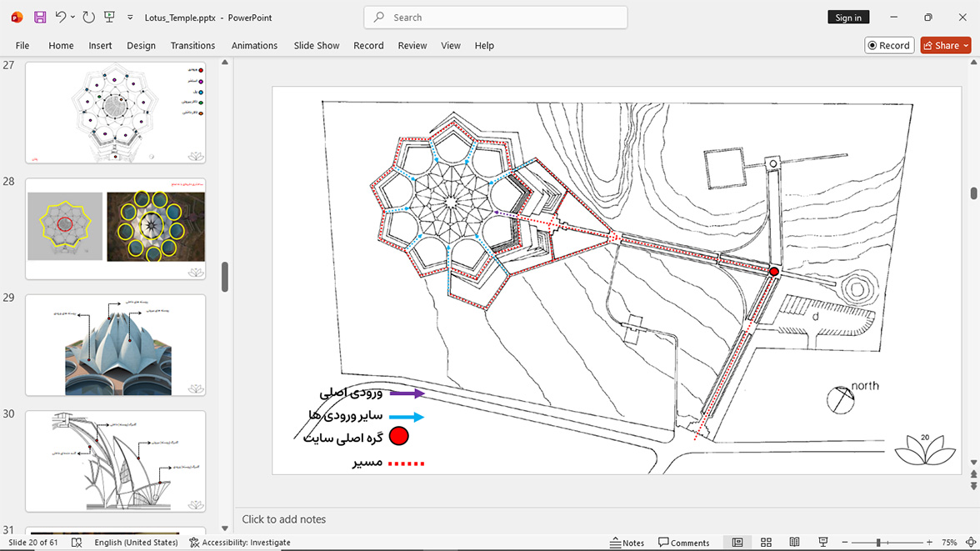Screen dimensions: 980x551
Task: Toggle the Comments pane button
Action: click(683, 542)
